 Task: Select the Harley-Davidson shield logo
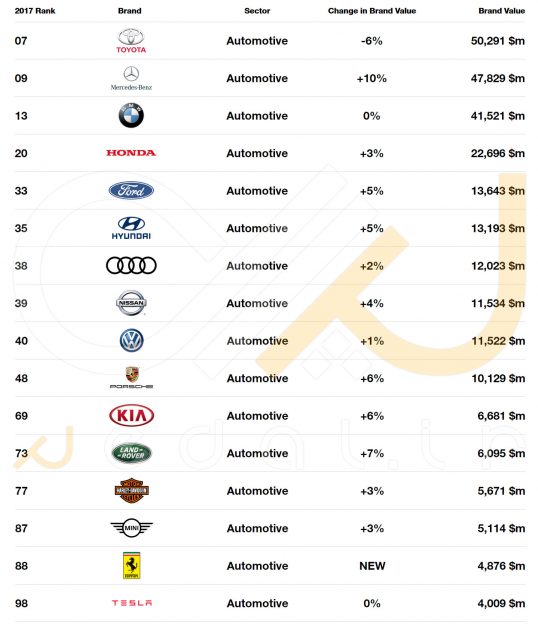(131, 491)
